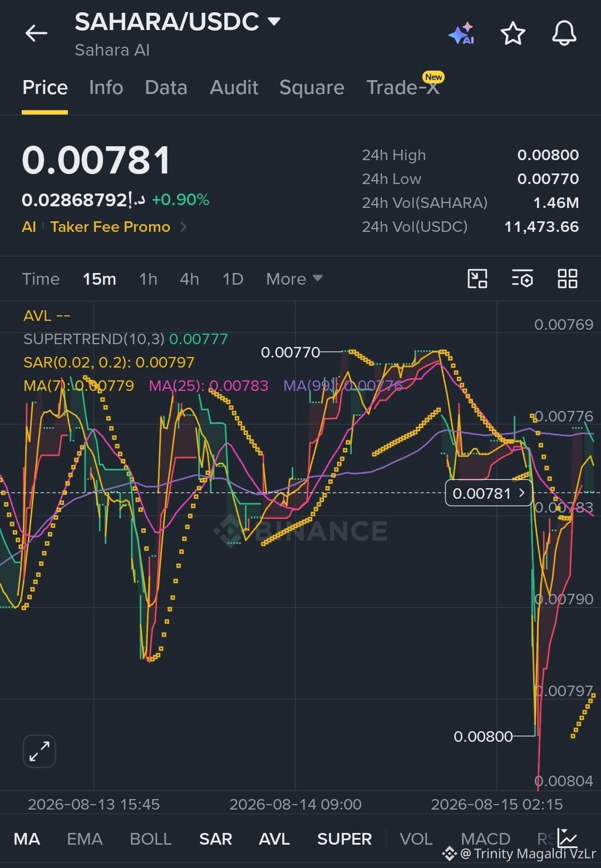Toggle the EMA indicator

point(85,839)
